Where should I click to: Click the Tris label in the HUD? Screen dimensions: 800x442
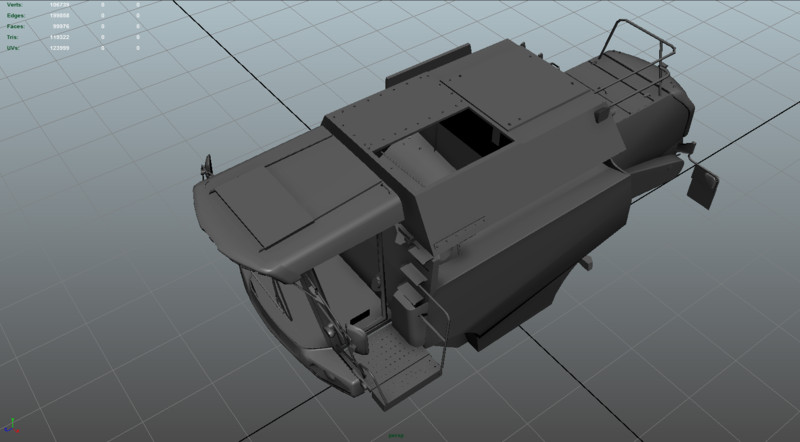coord(13,38)
